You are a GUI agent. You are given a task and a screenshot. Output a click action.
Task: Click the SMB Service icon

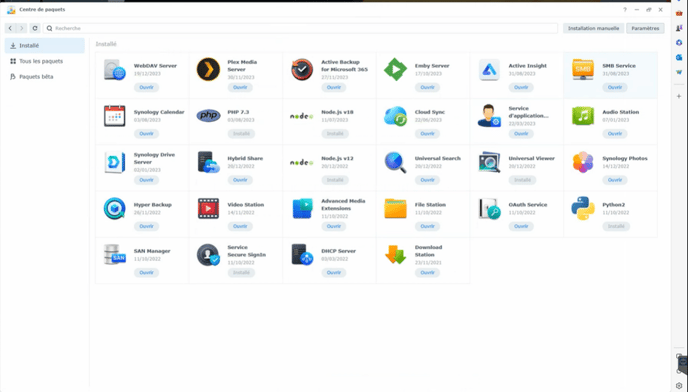583,69
